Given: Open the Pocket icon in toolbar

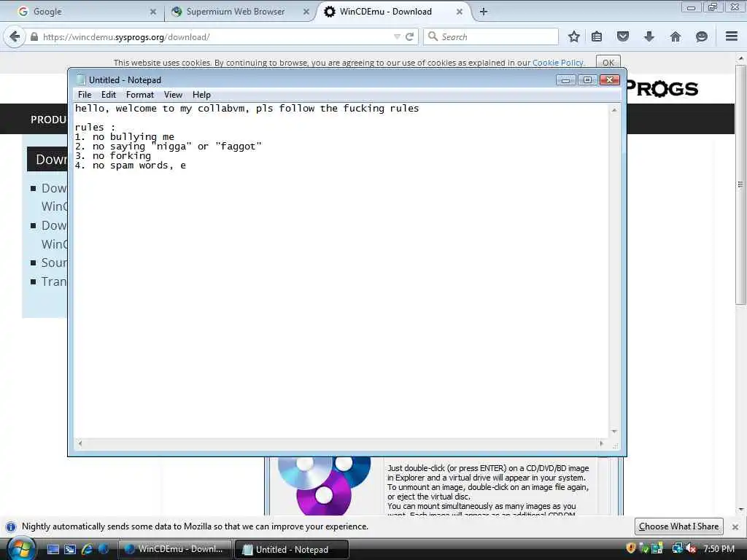Looking at the screenshot, I should tap(623, 36).
